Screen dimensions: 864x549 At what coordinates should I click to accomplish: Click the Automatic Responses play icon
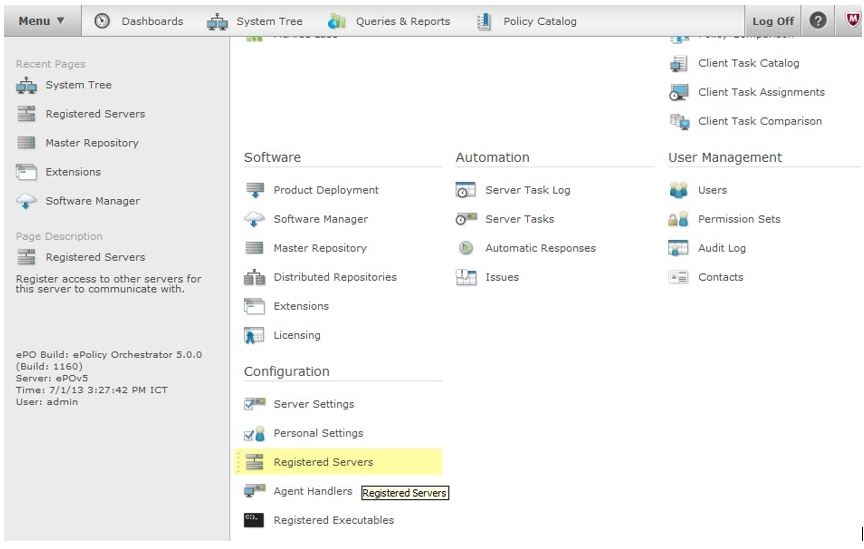pos(466,248)
